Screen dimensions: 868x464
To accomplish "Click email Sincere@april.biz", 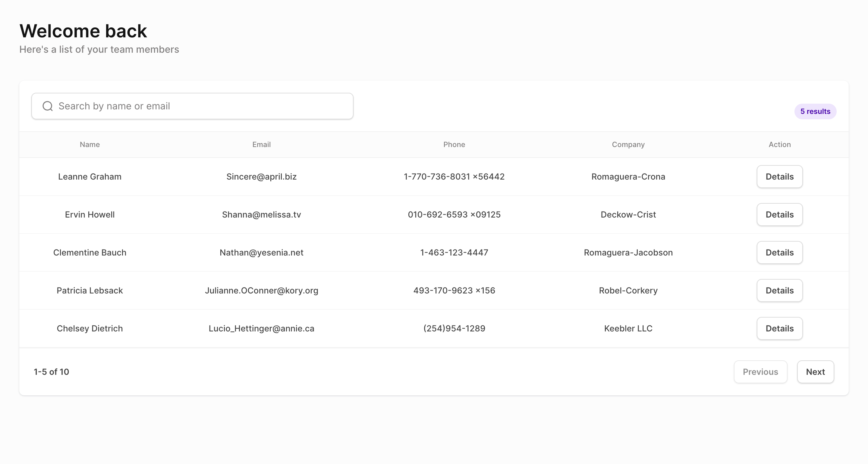I will click(262, 177).
